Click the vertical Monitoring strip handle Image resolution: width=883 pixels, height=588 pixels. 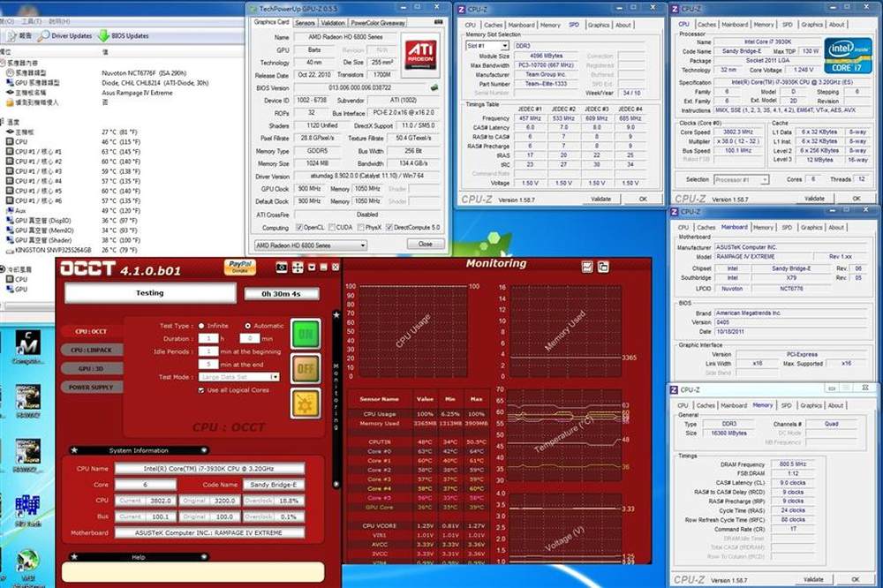point(336,397)
